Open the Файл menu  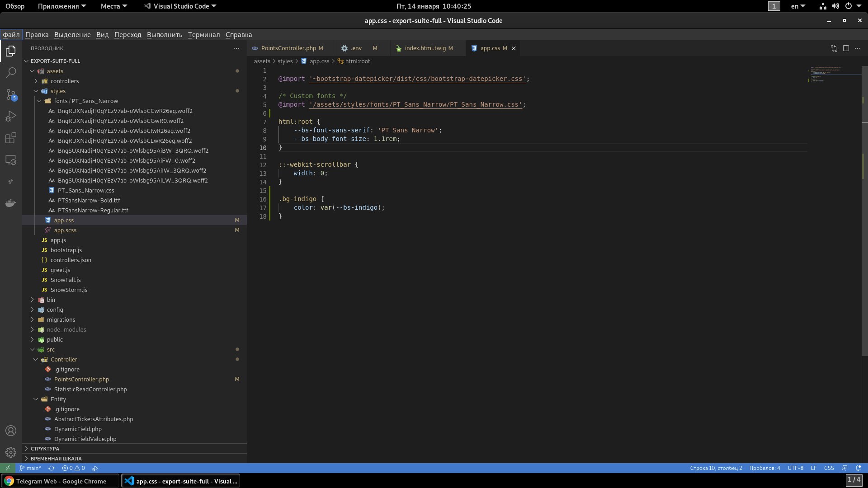click(11, 35)
